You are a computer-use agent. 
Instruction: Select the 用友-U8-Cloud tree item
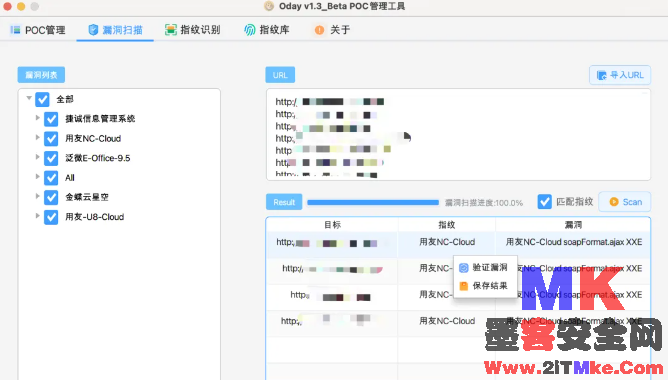[95, 217]
